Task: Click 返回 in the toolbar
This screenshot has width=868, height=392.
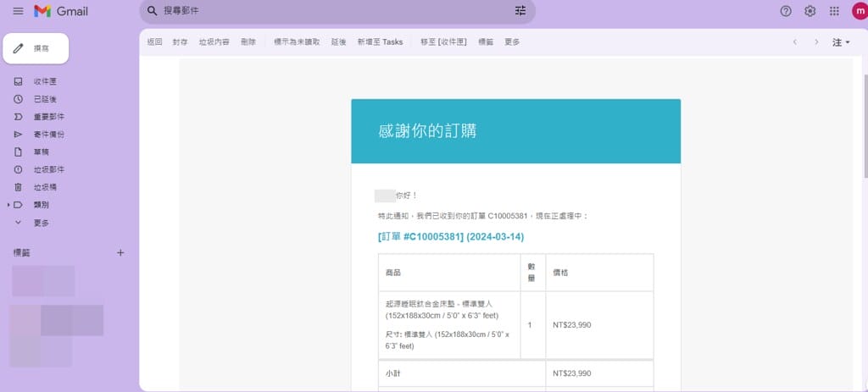Action: (154, 42)
